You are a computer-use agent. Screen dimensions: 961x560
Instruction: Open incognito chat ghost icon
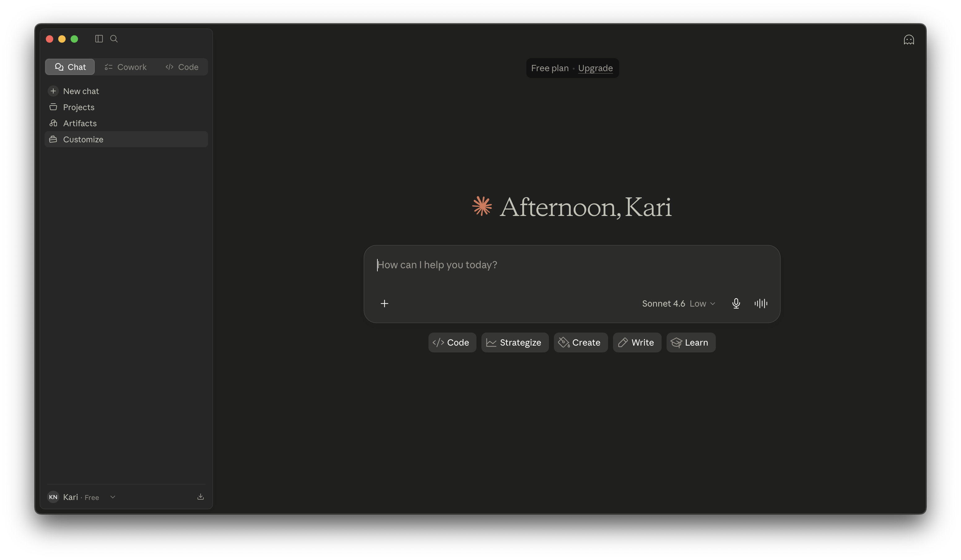tap(908, 39)
